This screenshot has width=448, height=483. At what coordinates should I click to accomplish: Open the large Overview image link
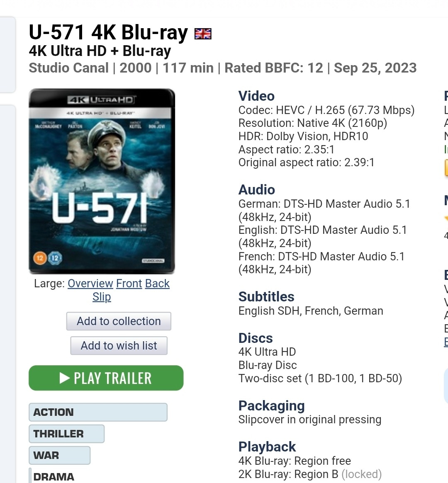coord(90,284)
